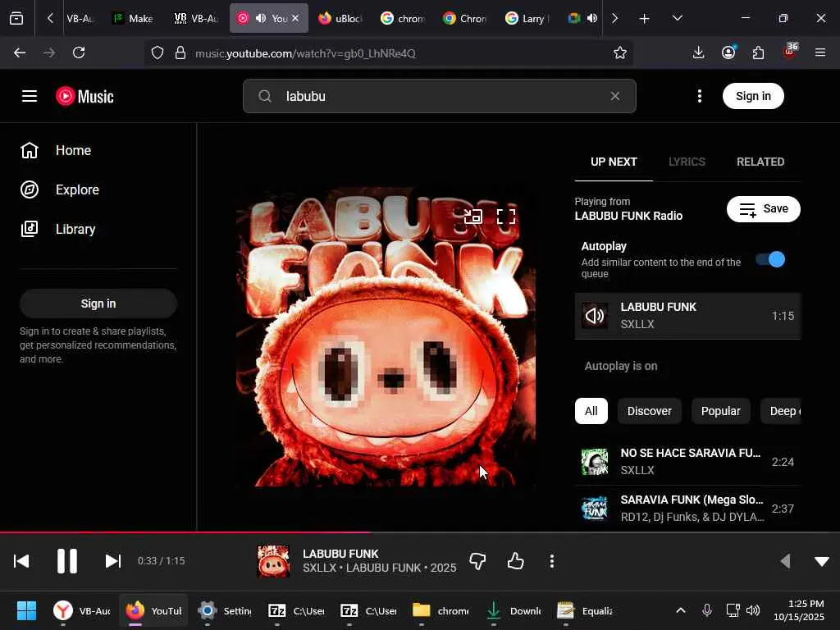This screenshot has height=630, width=840.
Task: Click the sidebar Sign in button
Action: [98, 304]
